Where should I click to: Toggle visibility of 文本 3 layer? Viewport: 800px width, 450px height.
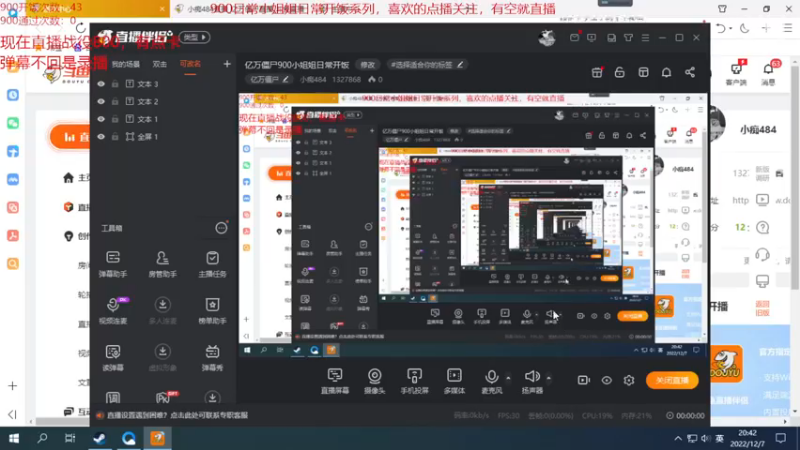tap(101, 84)
